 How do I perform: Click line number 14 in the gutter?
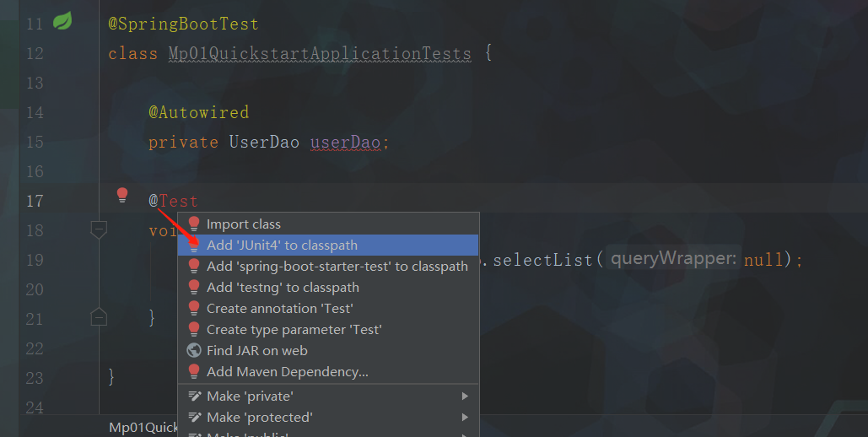(35, 112)
